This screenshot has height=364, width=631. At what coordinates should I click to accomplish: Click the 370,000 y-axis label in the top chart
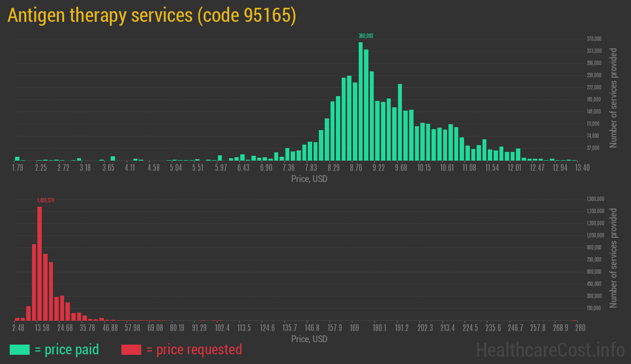(x=594, y=39)
